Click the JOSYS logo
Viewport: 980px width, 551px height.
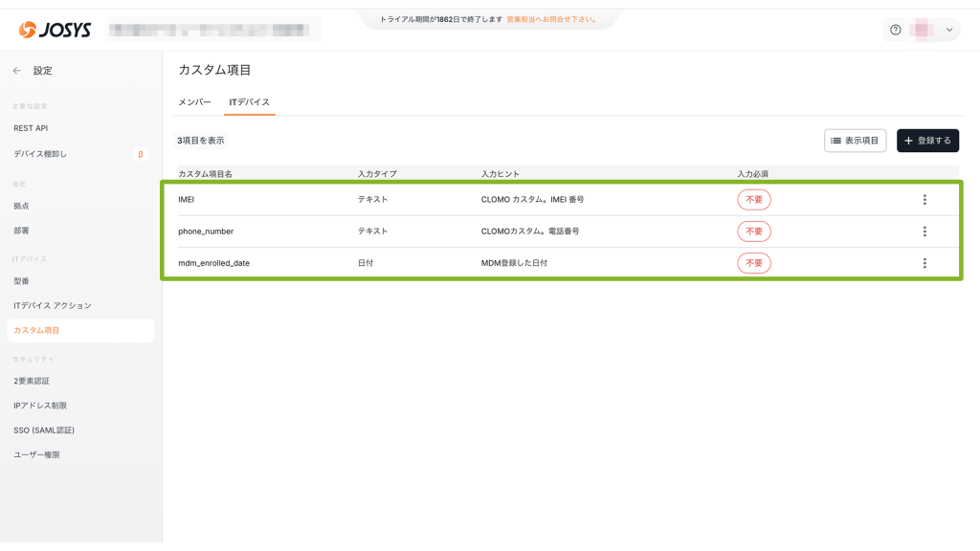click(x=55, y=30)
